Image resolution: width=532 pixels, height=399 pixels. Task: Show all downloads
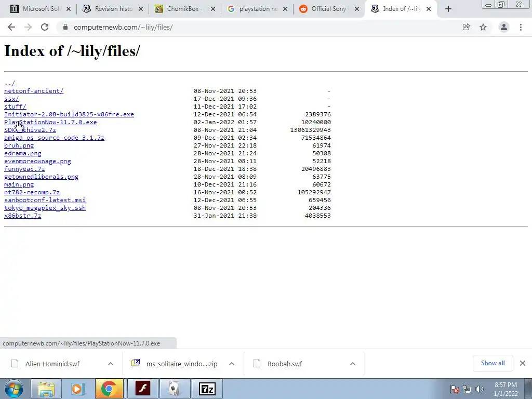[x=493, y=363]
